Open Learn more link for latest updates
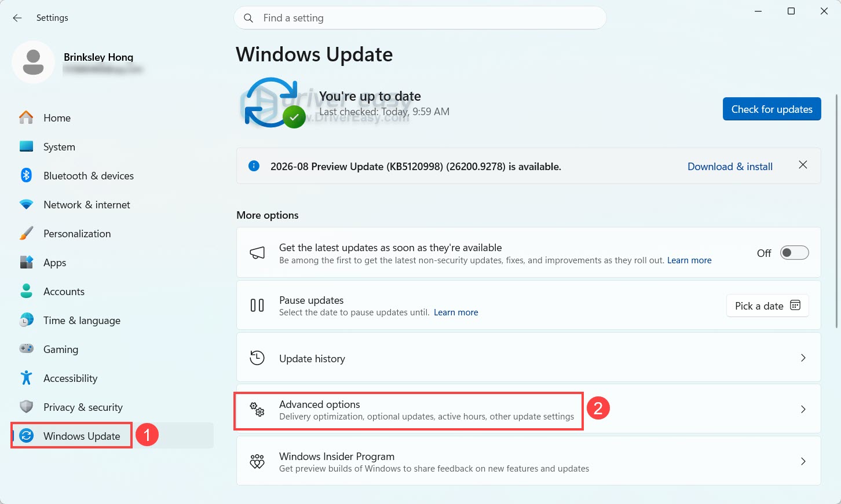 click(x=689, y=260)
